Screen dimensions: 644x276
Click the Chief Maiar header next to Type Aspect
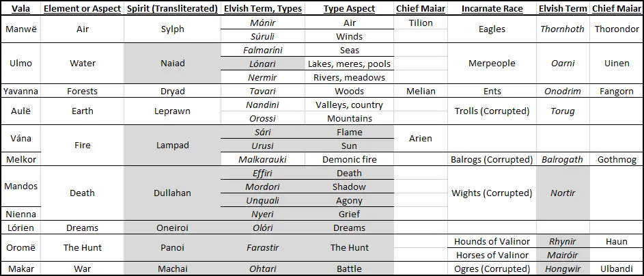click(x=421, y=8)
